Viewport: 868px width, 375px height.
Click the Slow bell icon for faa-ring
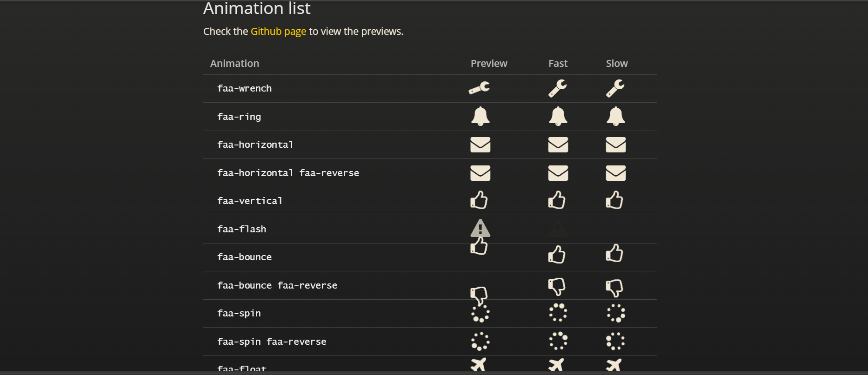(616, 116)
